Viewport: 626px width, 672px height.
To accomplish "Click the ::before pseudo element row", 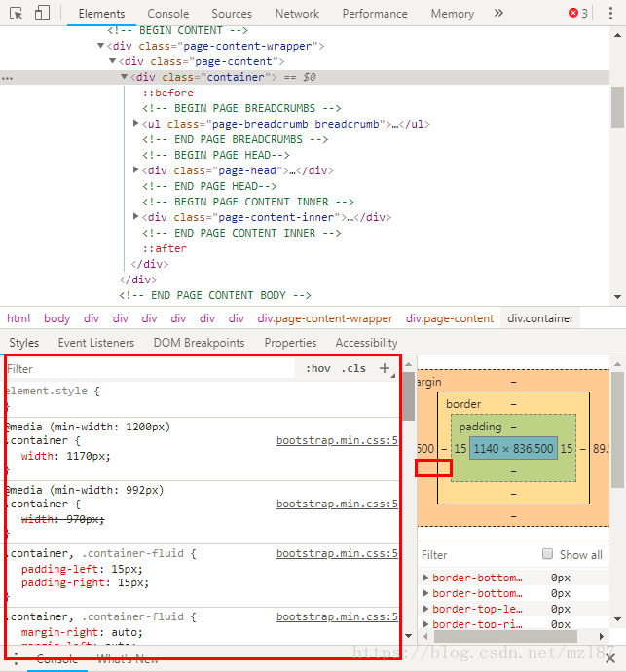I will (x=168, y=93).
